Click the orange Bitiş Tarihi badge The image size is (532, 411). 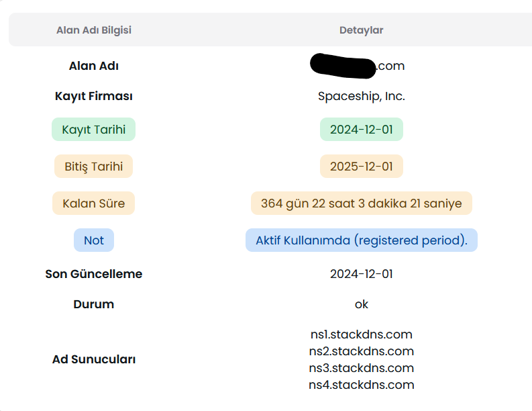point(94,167)
